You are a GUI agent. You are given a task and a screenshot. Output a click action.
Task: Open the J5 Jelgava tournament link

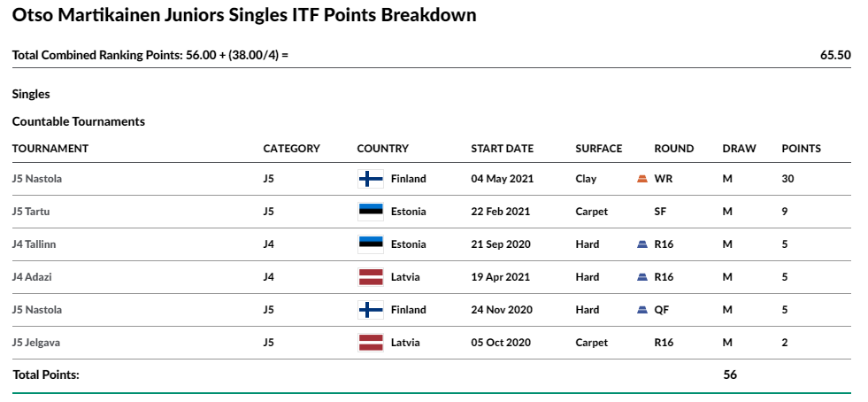coord(36,342)
